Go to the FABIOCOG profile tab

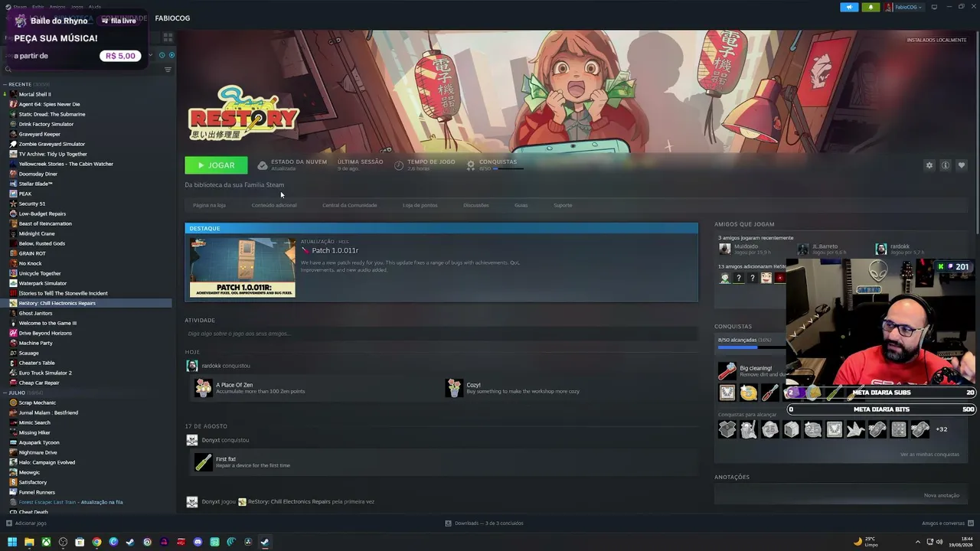pos(172,18)
